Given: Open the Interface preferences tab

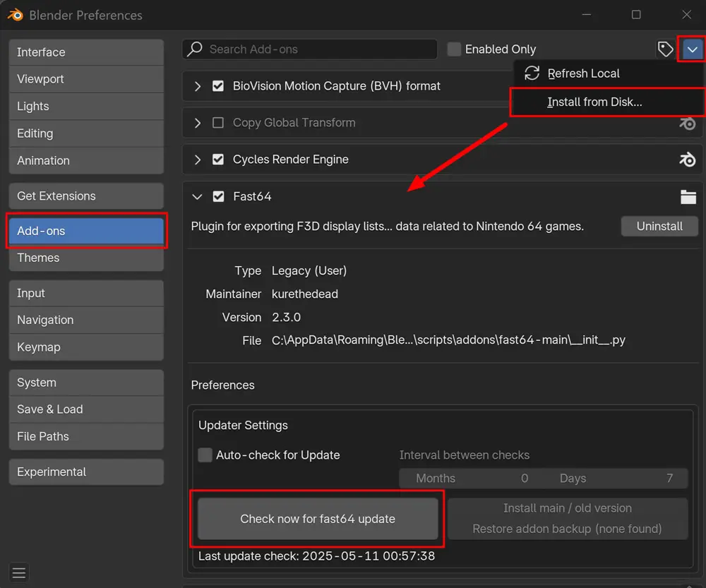Looking at the screenshot, I should pos(86,52).
